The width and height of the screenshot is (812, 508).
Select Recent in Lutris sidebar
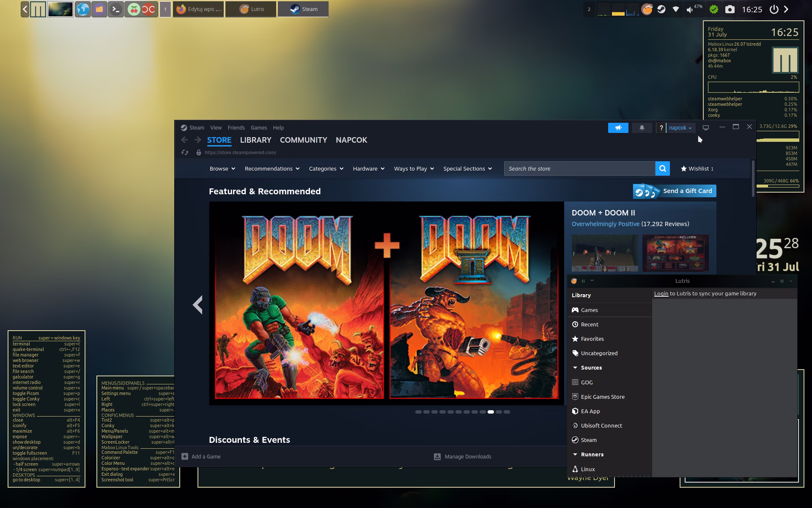click(609, 325)
